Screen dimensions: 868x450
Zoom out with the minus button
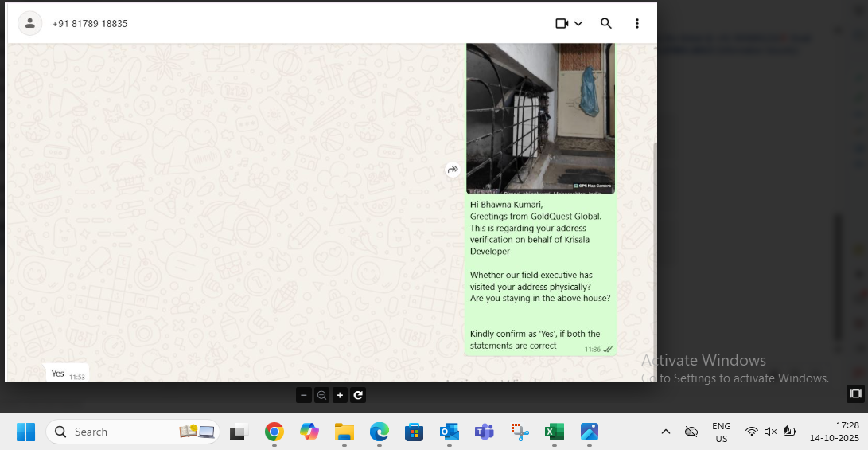point(304,395)
